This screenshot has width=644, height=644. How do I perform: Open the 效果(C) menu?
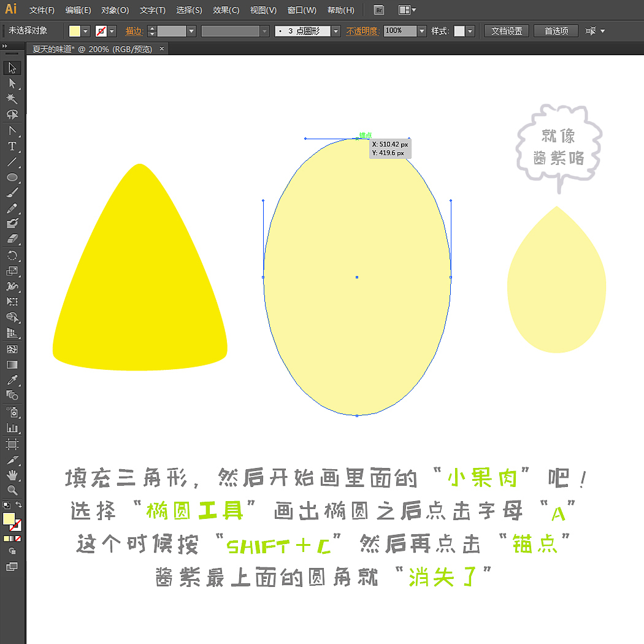click(x=226, y=10)
